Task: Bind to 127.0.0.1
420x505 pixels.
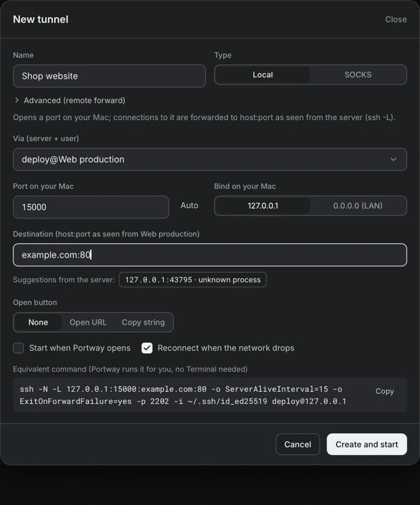Action: 262,206
